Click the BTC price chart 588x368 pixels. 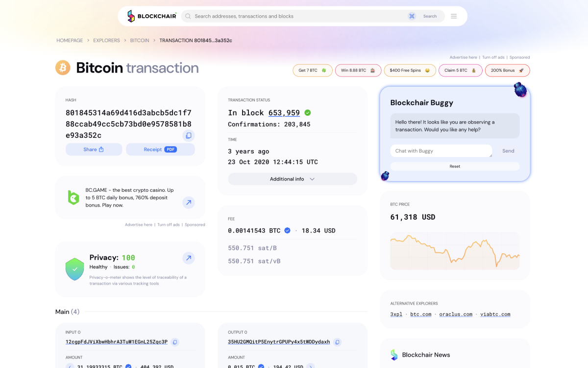click(455, 251)
